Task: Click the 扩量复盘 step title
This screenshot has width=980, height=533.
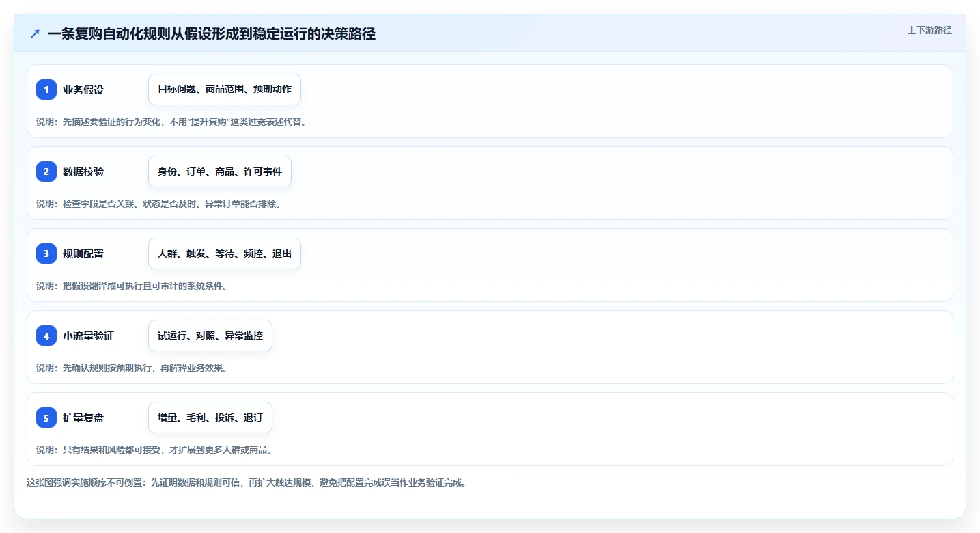Action: point(83,418)
